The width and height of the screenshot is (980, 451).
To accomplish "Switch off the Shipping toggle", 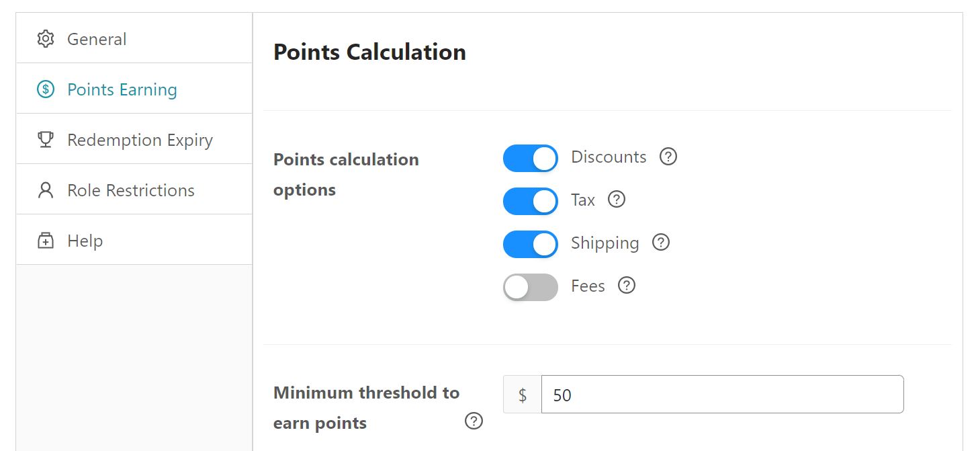I will (530, 245).
